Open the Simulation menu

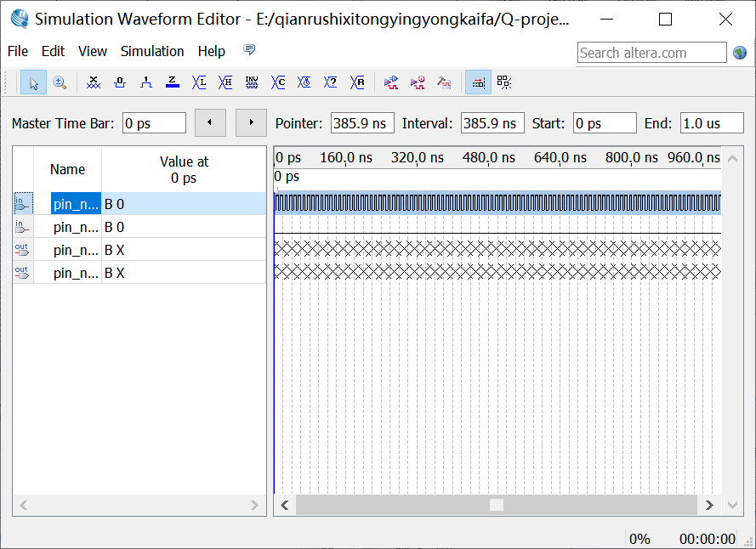pyautogui.click(x=152, y=51)
